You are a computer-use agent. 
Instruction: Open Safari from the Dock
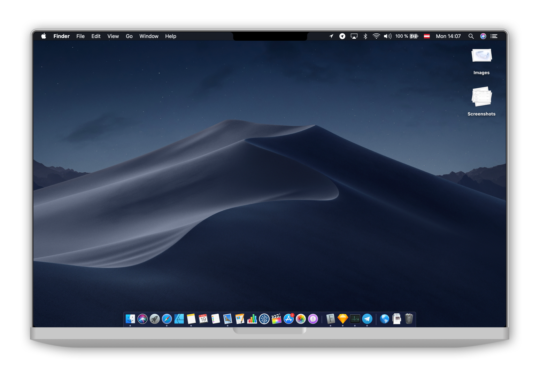(x=166, y=319)
